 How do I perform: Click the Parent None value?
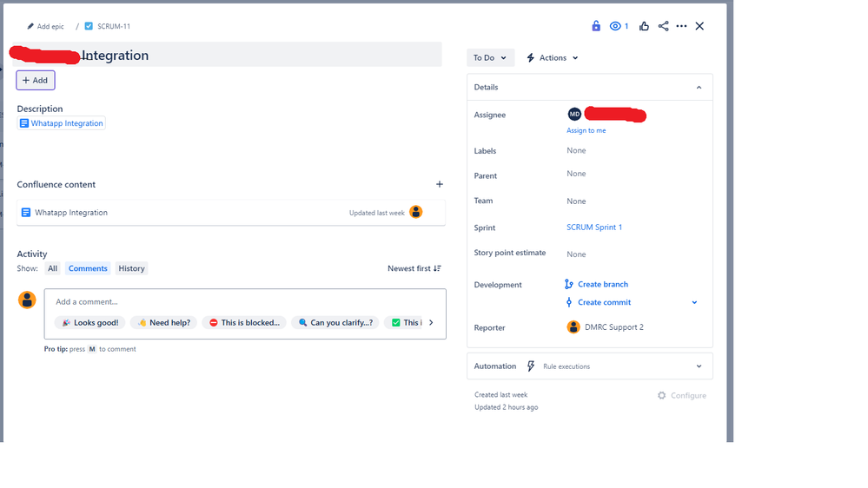pos(576,174)
